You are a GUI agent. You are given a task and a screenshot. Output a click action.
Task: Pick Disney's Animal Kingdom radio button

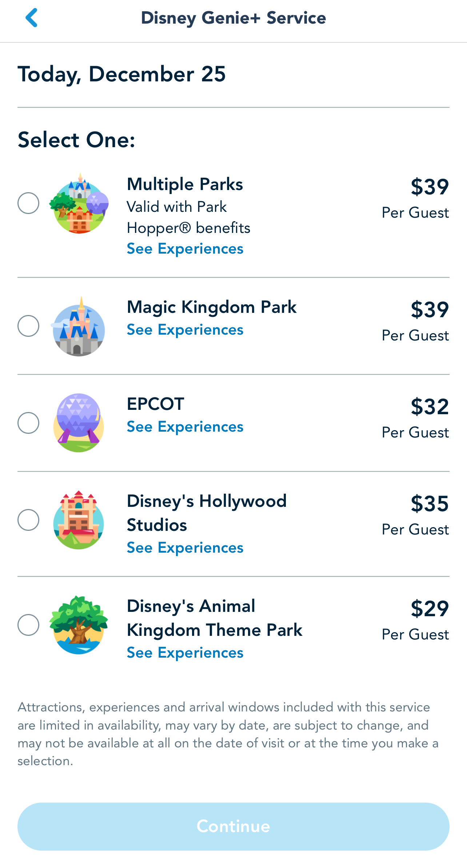[28, 625]
